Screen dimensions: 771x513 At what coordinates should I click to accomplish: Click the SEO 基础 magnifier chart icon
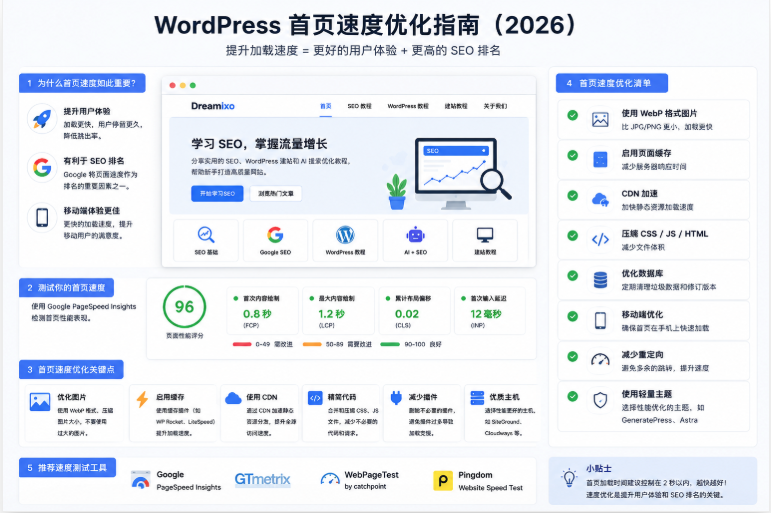pos(206,235)
